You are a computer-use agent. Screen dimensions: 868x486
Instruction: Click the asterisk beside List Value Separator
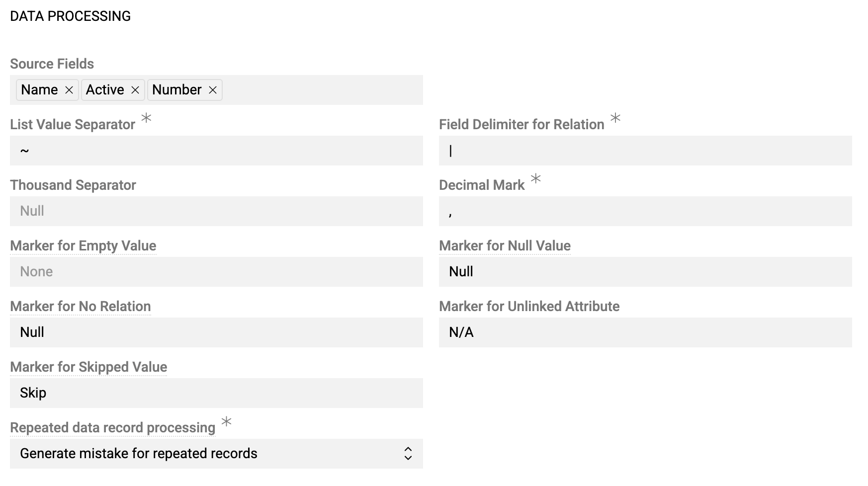pos(145,119)
